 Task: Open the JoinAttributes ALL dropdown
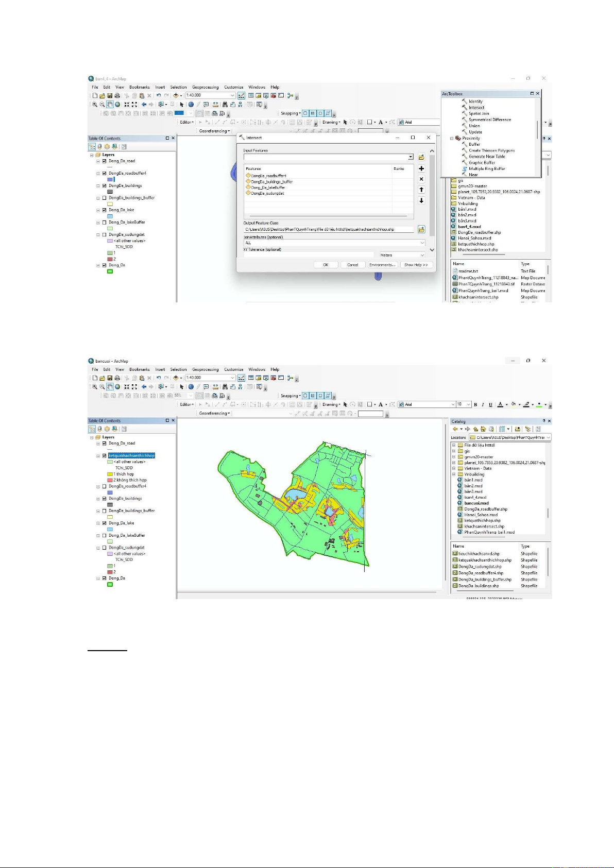pyautogui.click(x=422, y=243)
